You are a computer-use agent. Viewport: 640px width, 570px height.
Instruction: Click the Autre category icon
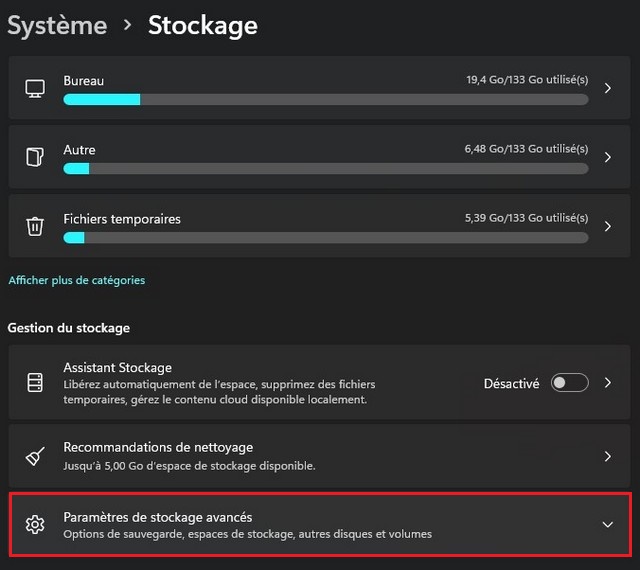tap(35, 157)
